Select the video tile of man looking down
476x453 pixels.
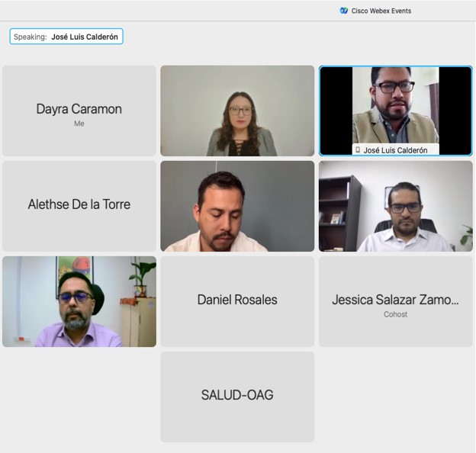click(x=237, y=206)
